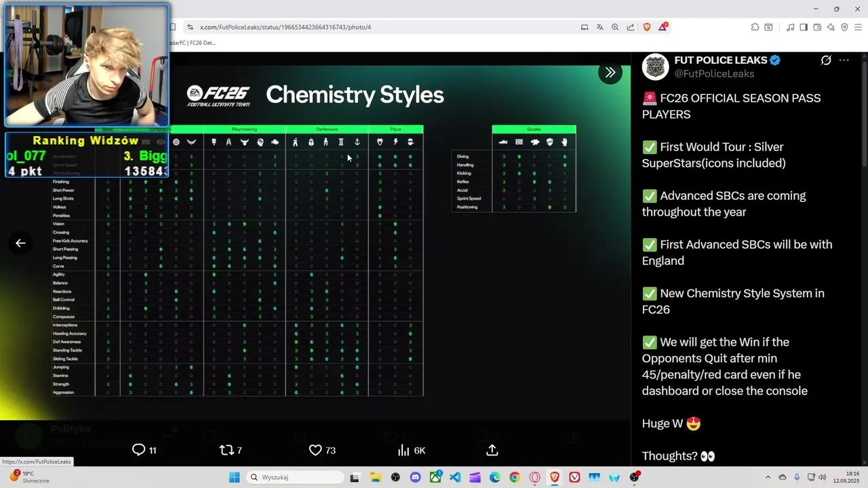Open the Brave VPN shield icon

click(844, 27)
